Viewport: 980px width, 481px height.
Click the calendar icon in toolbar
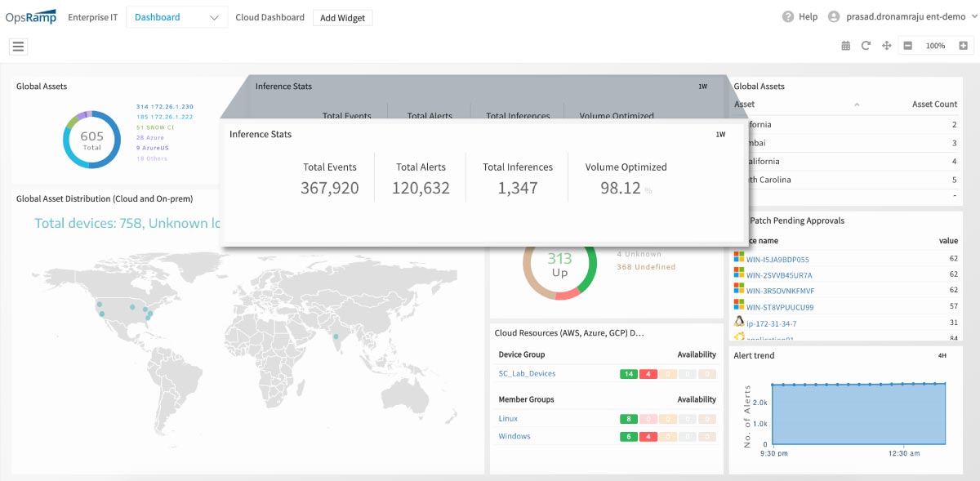click(x=845, y=46)
